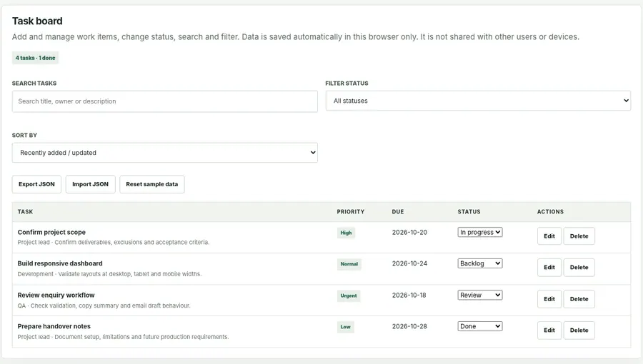Screen dimensions: 643x364
Task: Click the PRIORITY column header
Action: click(x=351, y=212)
